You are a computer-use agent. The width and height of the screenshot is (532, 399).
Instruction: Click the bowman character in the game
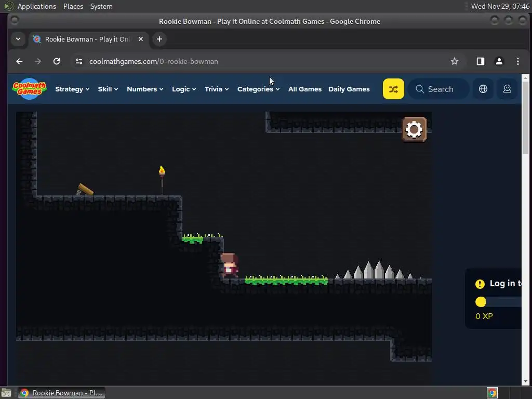point(229,265)
